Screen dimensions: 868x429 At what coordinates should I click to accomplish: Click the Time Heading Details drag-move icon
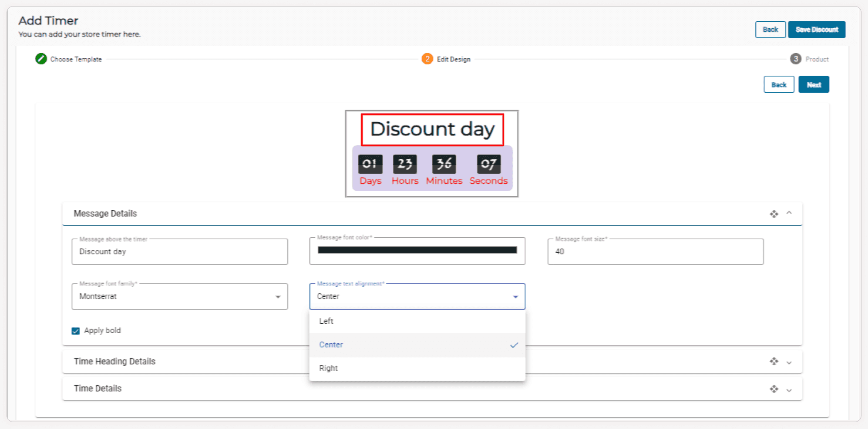tap(774, 362)
